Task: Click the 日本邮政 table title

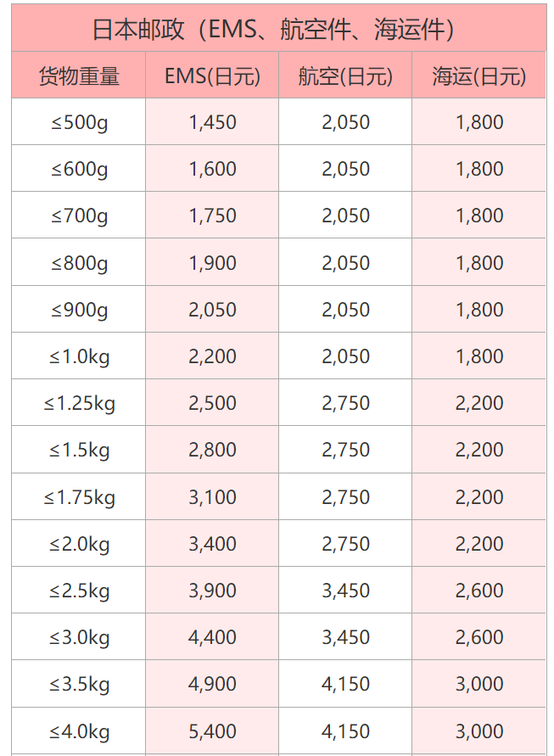Action: [278, 31]
